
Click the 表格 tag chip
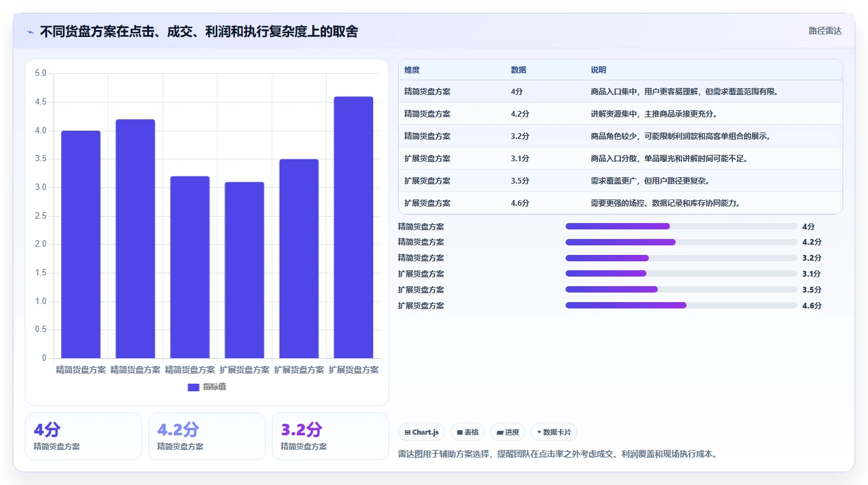tap(467, 432)
